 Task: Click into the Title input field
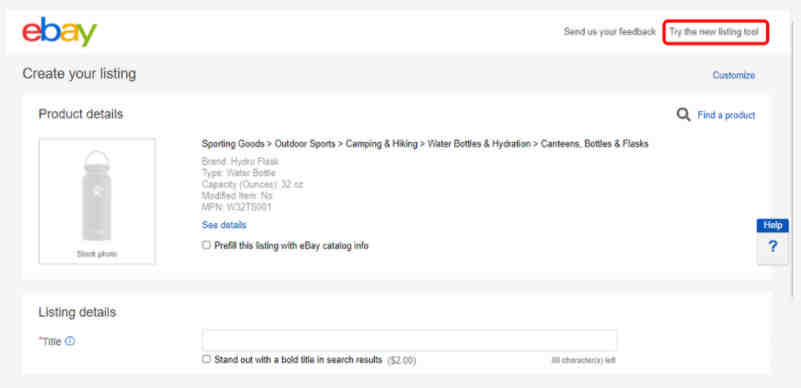409,341
